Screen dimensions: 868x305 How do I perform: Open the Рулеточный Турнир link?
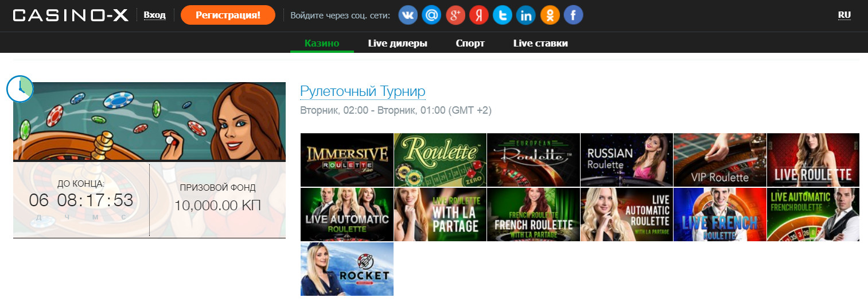[x=363, y=91]
